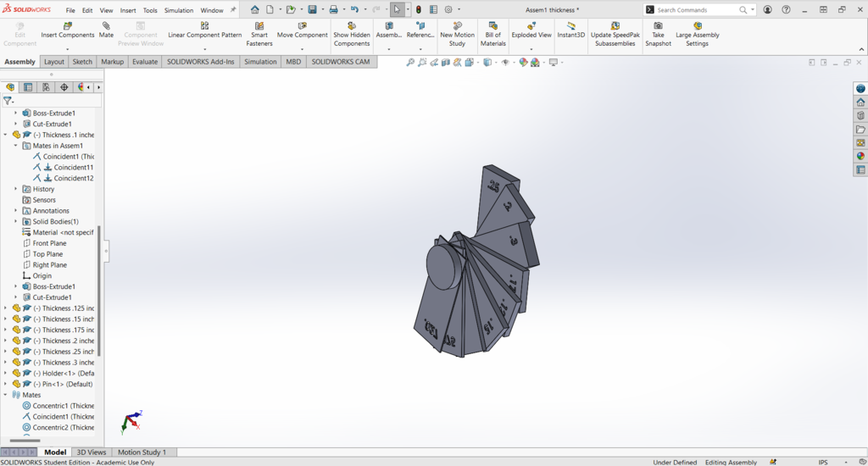Switch to the Motion Study 1 tab
The image size is (868, 466).
coord(142,452)
